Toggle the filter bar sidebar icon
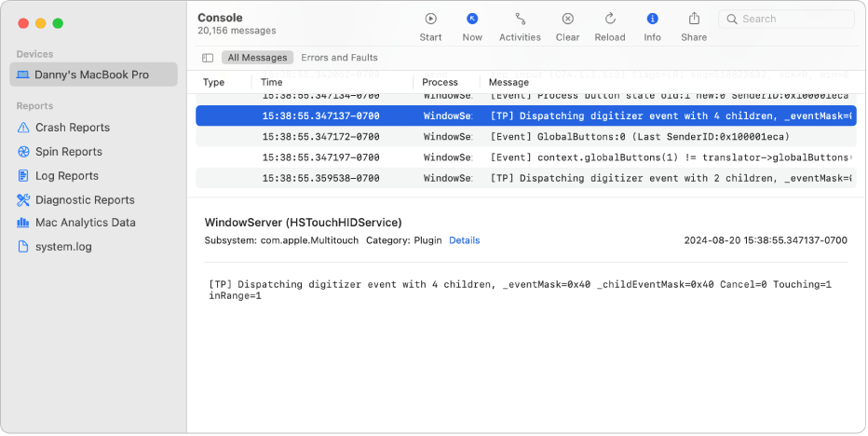Viewport: 868px width, 436px height. [x=208, y=58]
